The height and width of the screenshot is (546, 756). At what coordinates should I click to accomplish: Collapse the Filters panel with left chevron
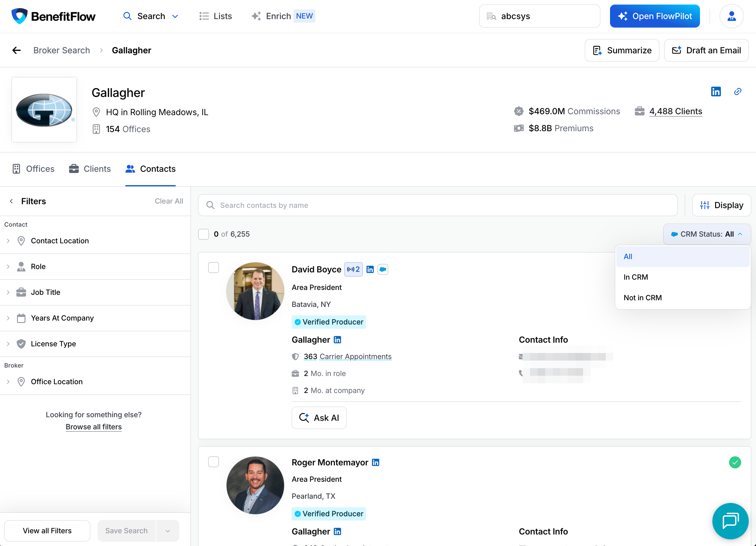(11, 201)
